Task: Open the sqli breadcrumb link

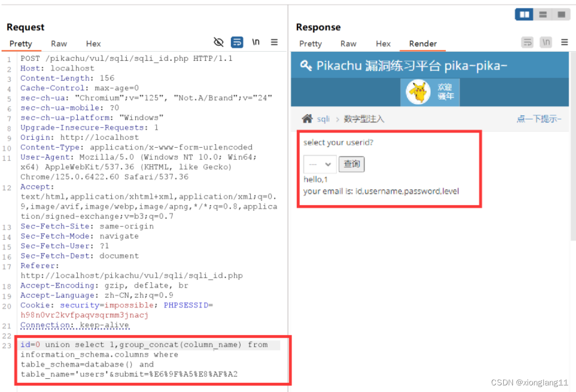Action: point(323,119)
